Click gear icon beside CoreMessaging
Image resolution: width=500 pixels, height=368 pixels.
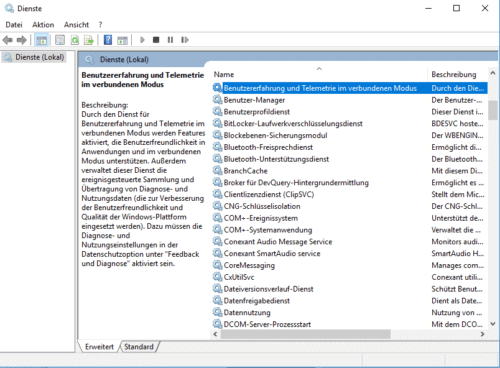coord(217,265)
